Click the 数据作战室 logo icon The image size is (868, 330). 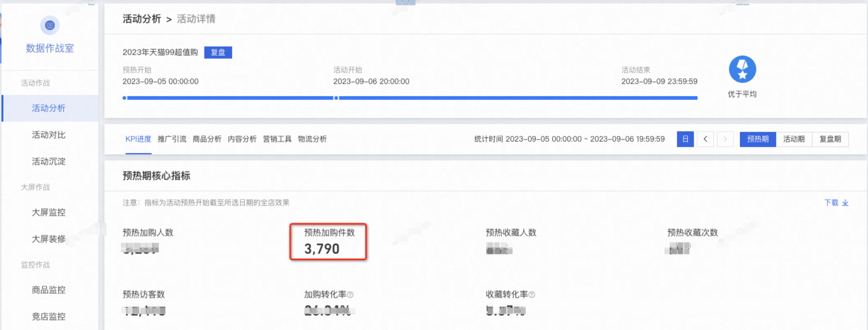[x=50, y=25]
